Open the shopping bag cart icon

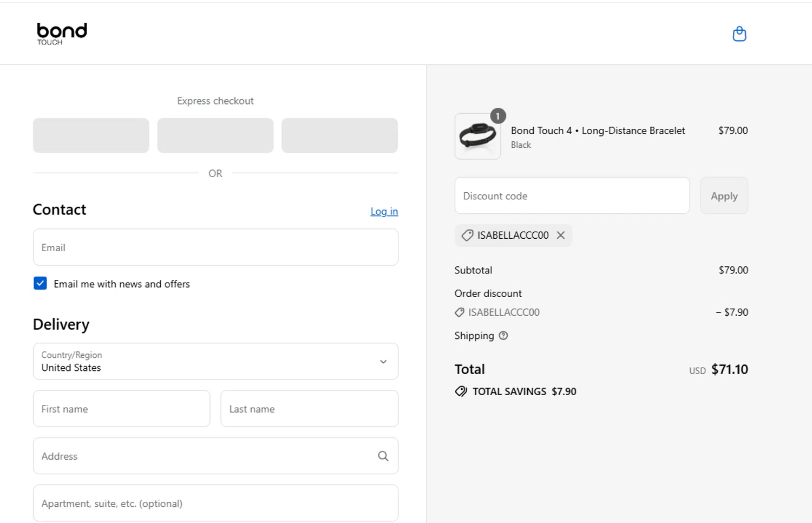(x=739, y=34)
